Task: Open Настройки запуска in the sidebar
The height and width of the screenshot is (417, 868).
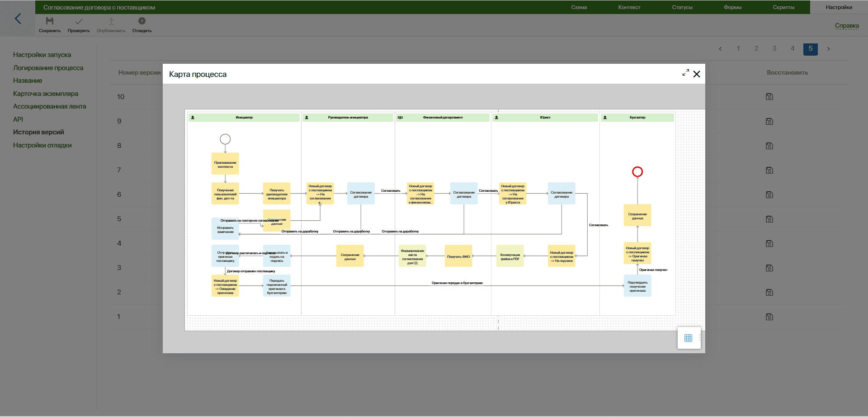Action: [x=42, y=55]
